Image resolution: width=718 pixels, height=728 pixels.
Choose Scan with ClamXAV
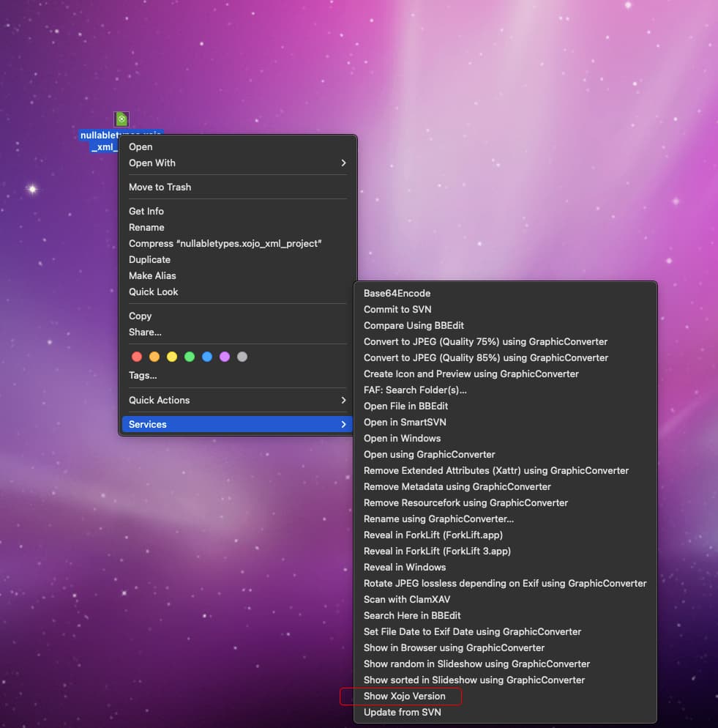point(505,600)
